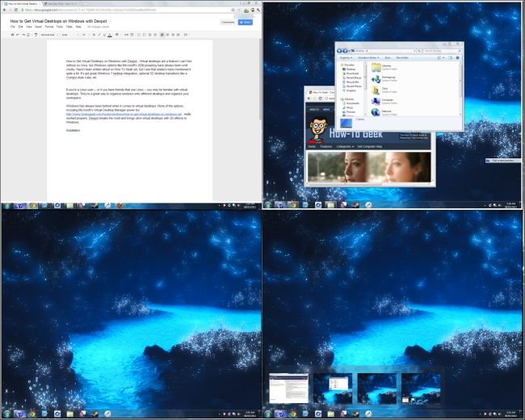Click the paint format icon in Docs toolbar
525x420 pixels.
36,35
